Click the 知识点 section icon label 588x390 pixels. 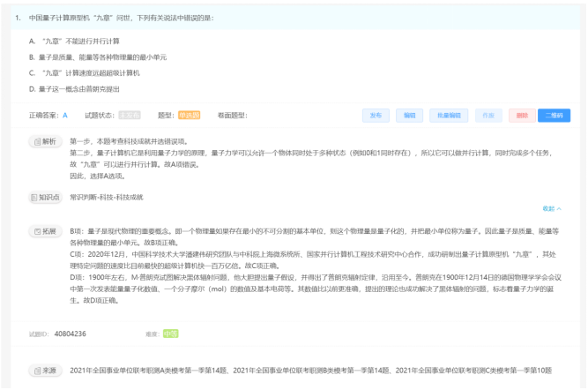tap(46, 198)
